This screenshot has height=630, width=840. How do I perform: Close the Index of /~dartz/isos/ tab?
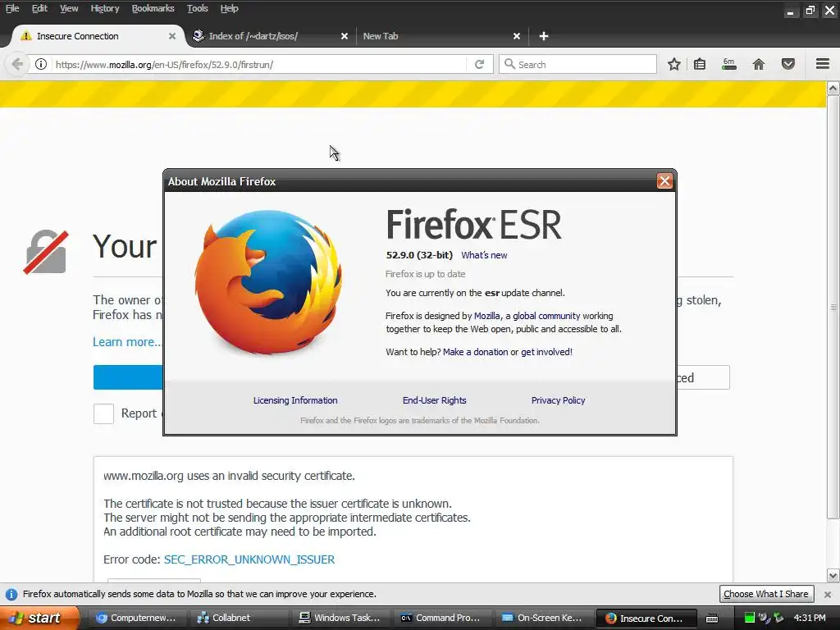pos(345,36)
